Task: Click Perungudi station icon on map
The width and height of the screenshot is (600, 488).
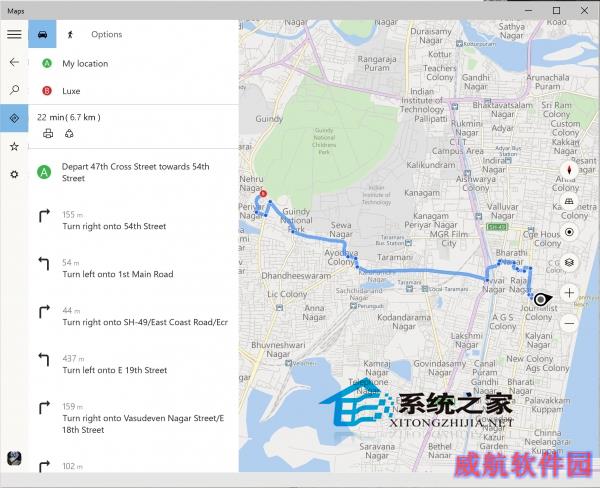Action: pos(354,305)
